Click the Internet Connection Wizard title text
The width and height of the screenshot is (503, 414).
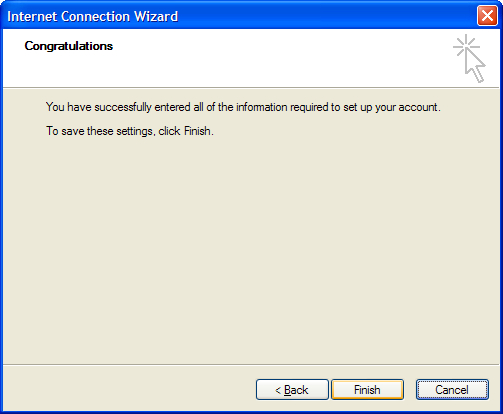92,16
